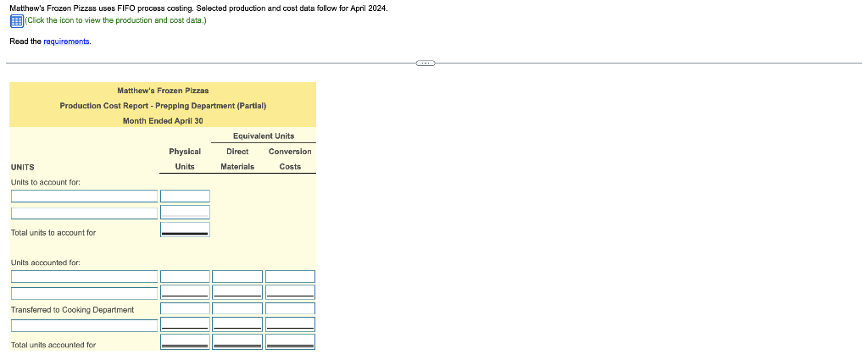Click the 'Equivalent Units' column header
868x360 pixels.
pos(264,136)
